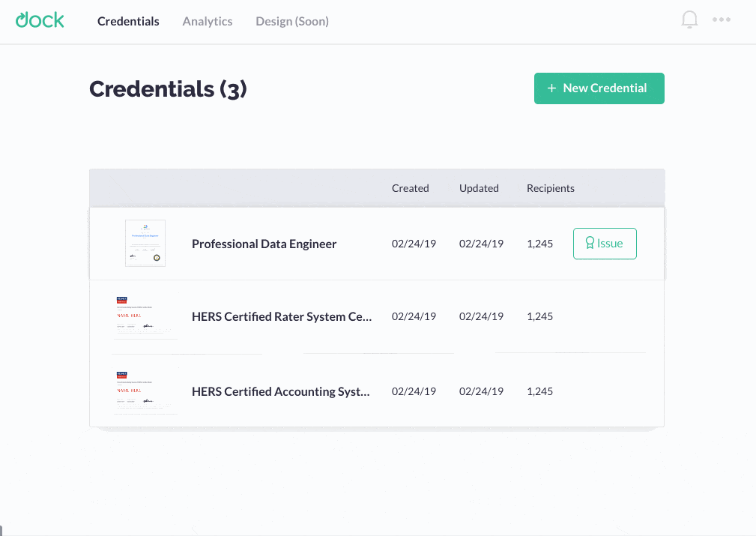Open the Dock logo home link
Screen dimensions: 756x536
point(40,19)
